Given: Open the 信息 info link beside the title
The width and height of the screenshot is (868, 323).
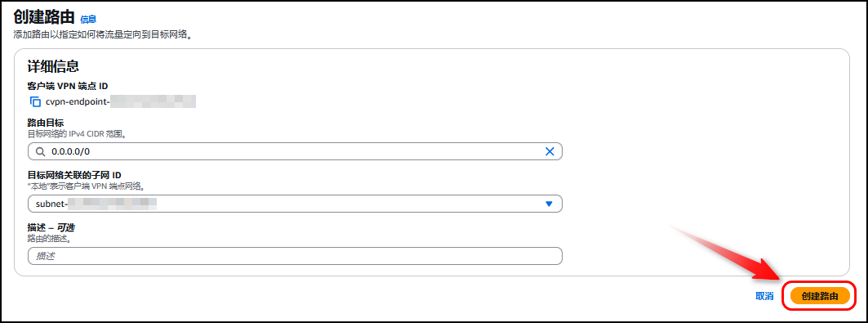Looking at the screenshot, I should tap(88, 20).
